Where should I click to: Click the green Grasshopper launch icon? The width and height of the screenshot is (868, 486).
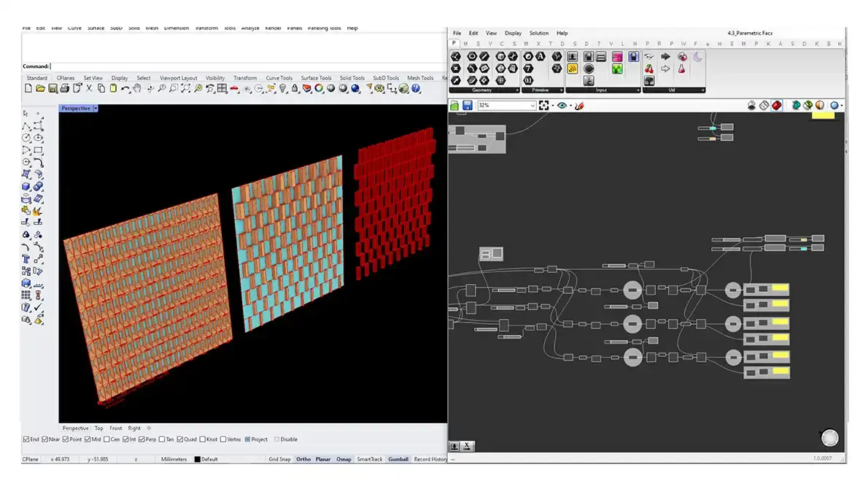403,88
